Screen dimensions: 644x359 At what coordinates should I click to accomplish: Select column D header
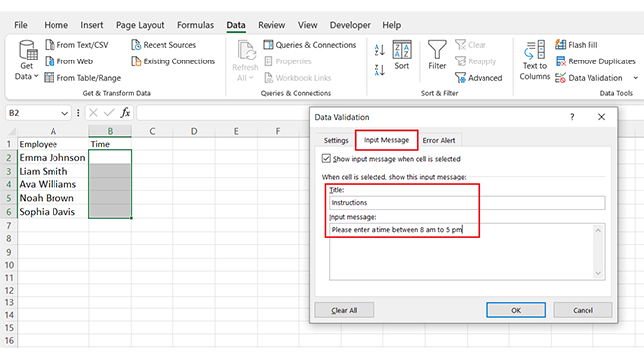[194, 131]
